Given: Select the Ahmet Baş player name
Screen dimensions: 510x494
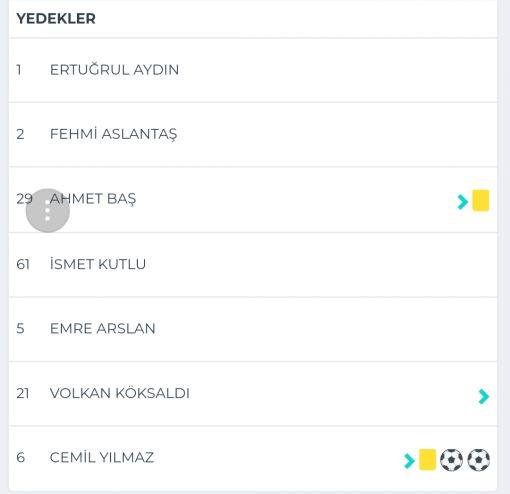Looking at the screenshot, I should (x=93, y=199).
